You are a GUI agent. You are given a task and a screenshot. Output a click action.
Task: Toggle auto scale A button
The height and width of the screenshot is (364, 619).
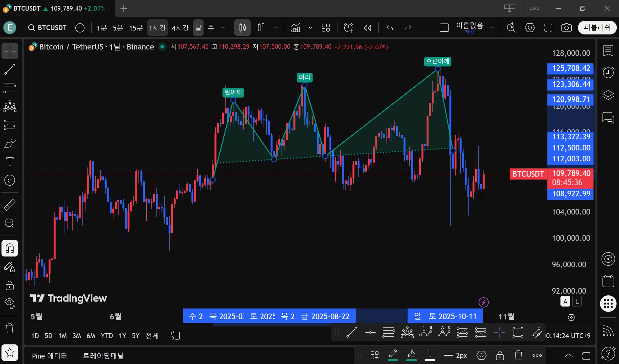click(565, 302)
